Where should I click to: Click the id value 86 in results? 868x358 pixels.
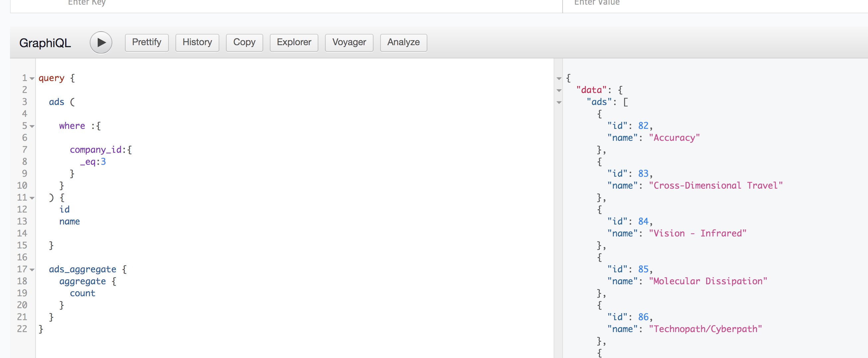643,317
